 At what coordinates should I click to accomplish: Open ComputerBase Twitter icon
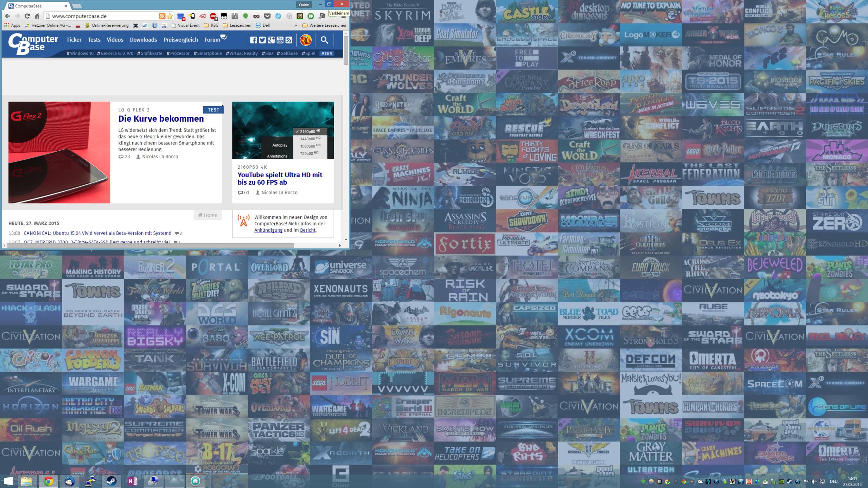pos(262,40)
